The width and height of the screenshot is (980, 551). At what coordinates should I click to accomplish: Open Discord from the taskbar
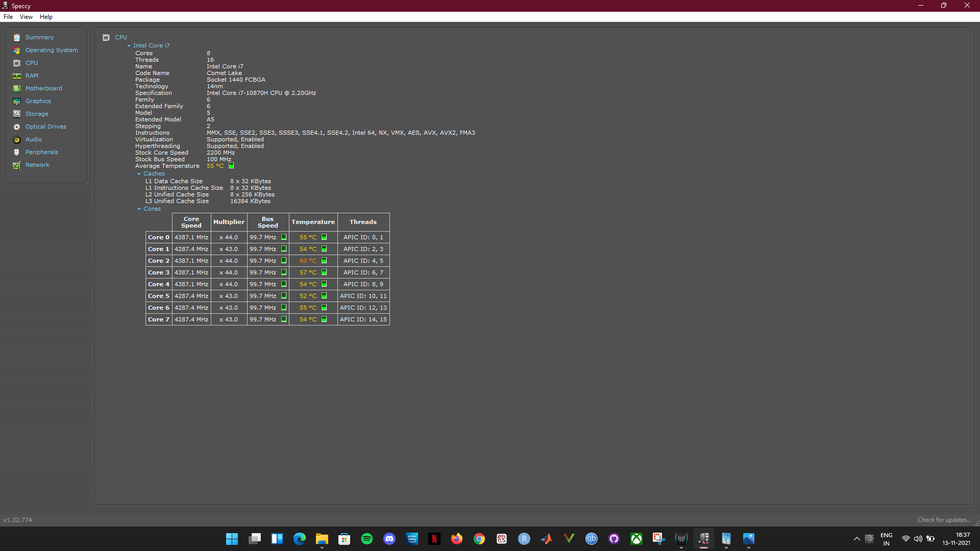click(x=389, y=539)
